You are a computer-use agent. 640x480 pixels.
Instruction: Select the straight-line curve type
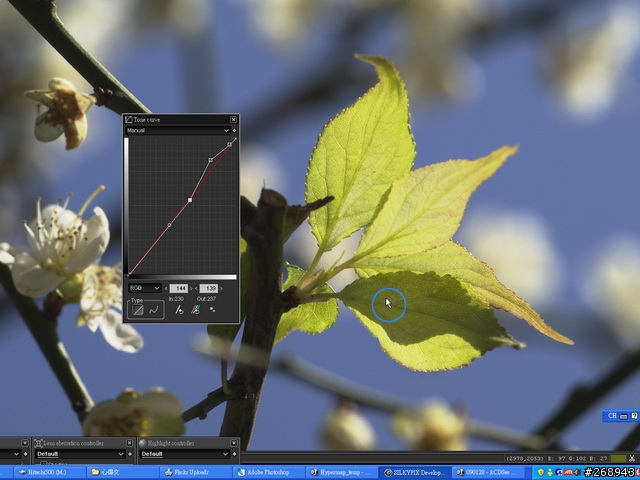pos(138,311)
